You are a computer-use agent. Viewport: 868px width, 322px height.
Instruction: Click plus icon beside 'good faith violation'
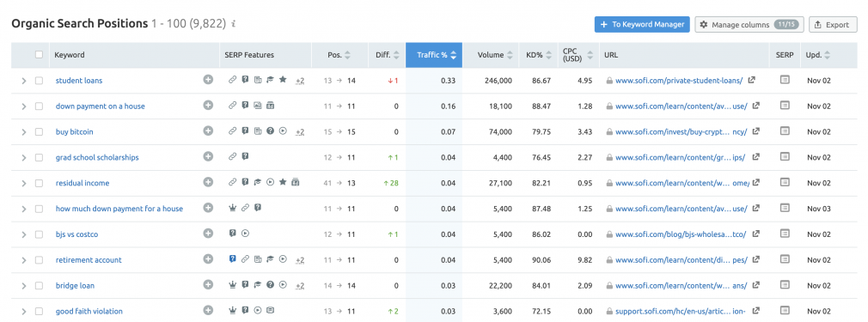pos(208,310)
